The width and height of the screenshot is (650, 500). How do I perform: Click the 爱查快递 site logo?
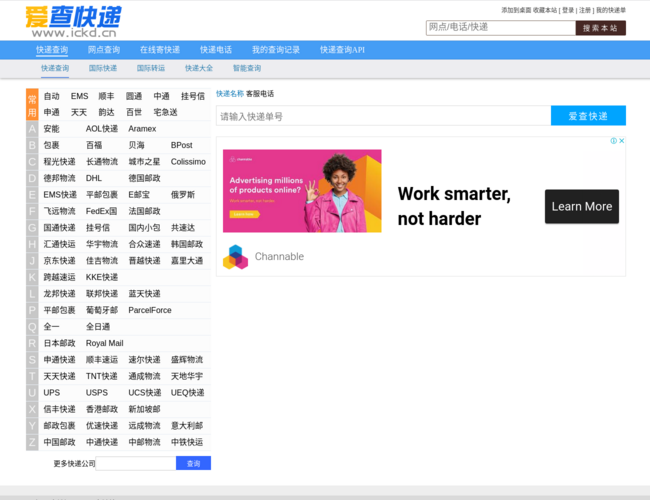click(73, 22)
